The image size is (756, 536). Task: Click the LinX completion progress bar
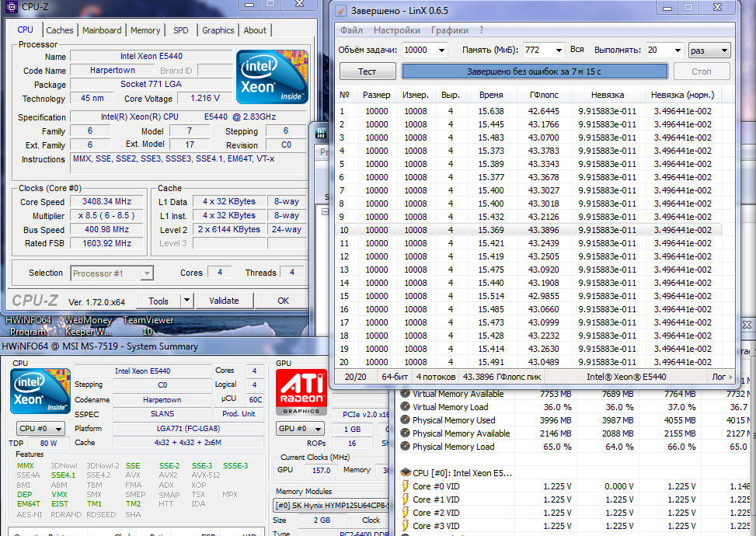point(534,71)
